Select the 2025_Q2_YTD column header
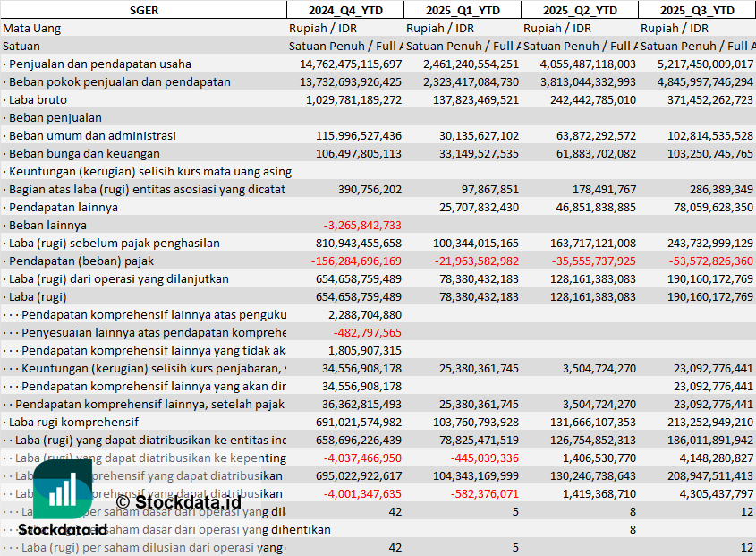This screenshot has width=756, height=556. 580,10
